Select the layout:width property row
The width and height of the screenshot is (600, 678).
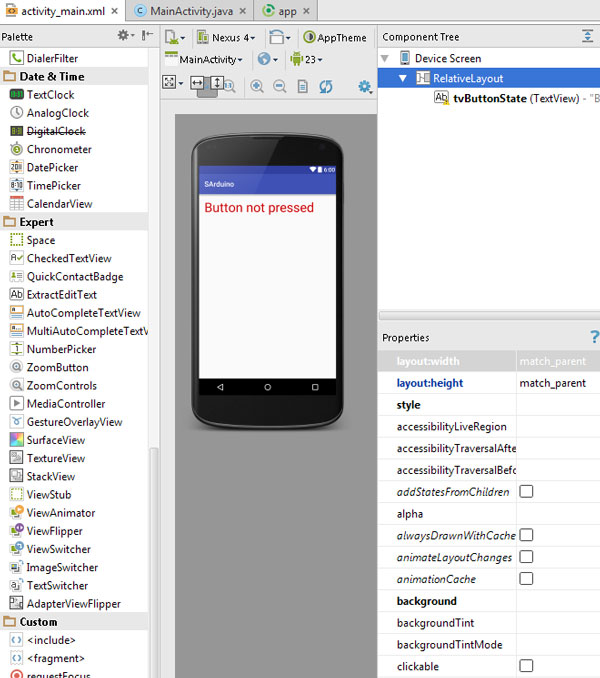click(x=489, y=361)
